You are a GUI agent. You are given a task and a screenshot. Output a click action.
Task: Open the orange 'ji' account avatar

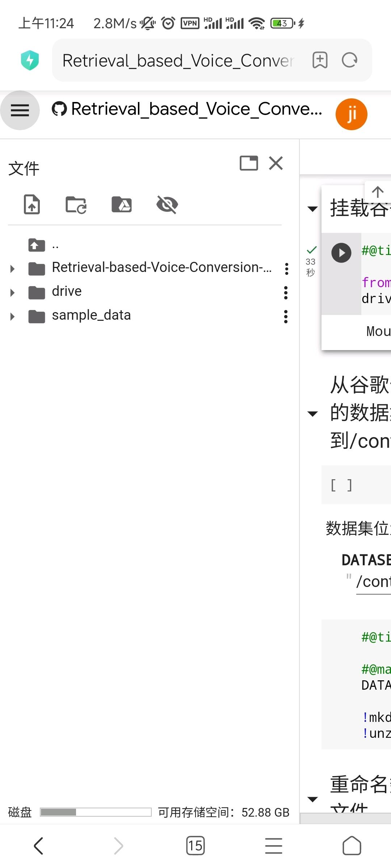pos(351,114)
